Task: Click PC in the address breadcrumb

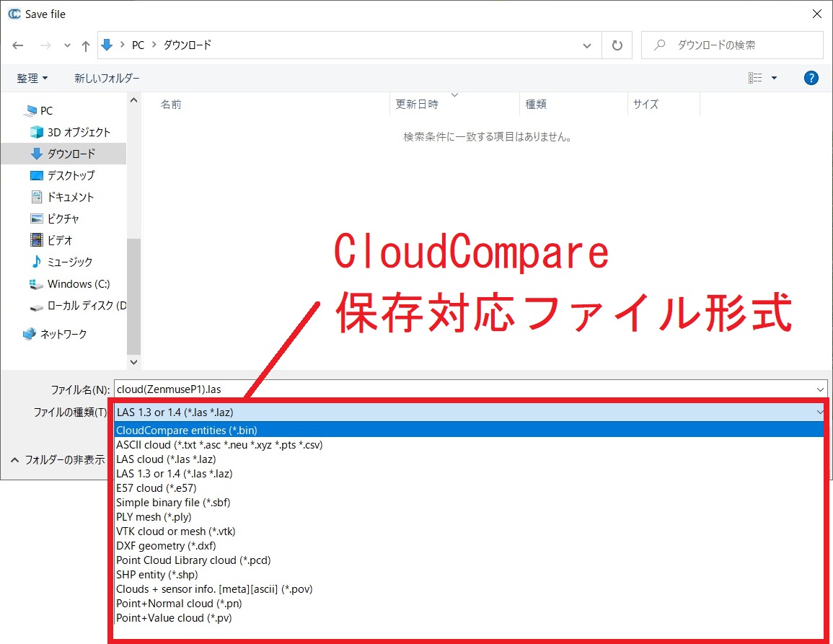Action: click(x=138, y=45)
